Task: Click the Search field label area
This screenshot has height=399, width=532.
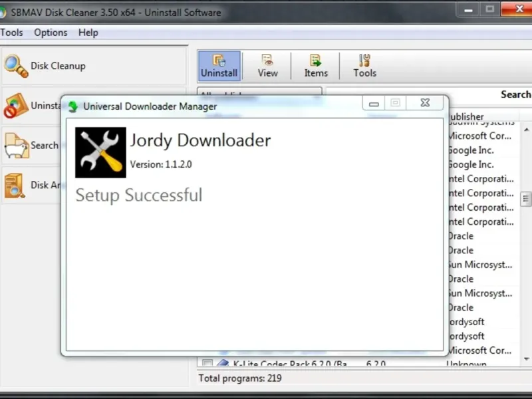Action: [x=515, y=94]
